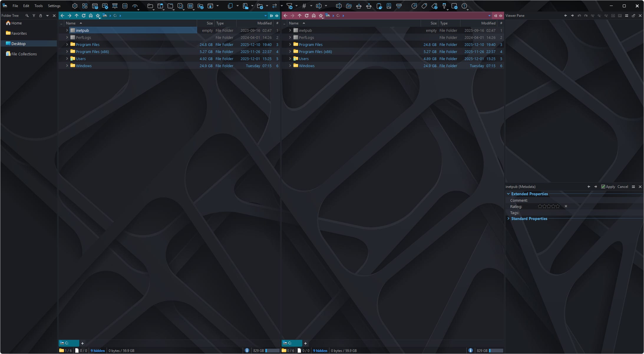
Task: Open the Settings menu
Action: pos(54,6)
